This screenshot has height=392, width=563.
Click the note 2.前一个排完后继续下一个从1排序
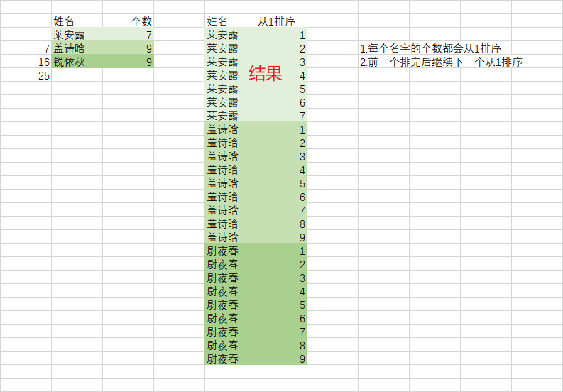click(441, 62)
